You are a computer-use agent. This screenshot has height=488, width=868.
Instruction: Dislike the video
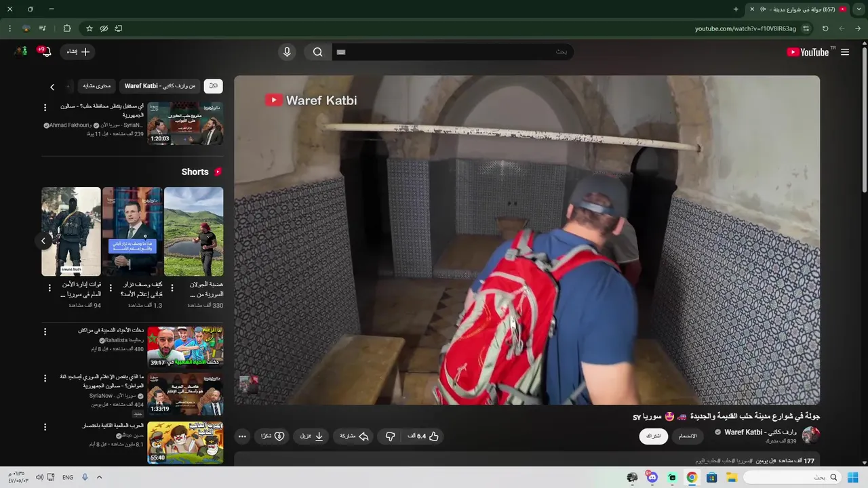[390, 436]
